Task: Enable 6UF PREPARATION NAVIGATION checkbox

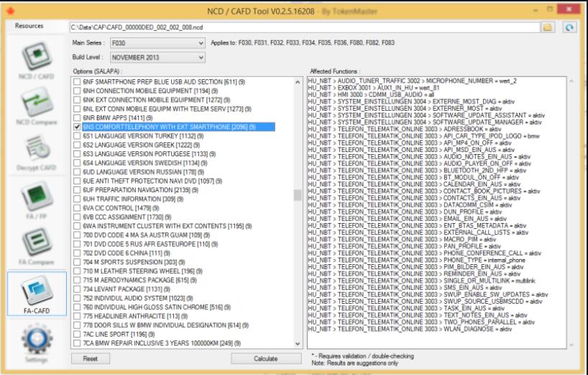Action: [x=77, y=190]
